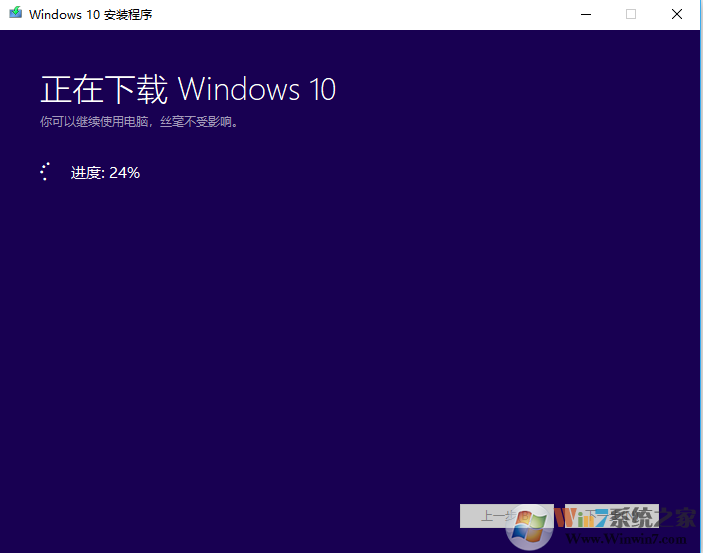
Task: Click the 下一步 next button
Action: [612, 516]
